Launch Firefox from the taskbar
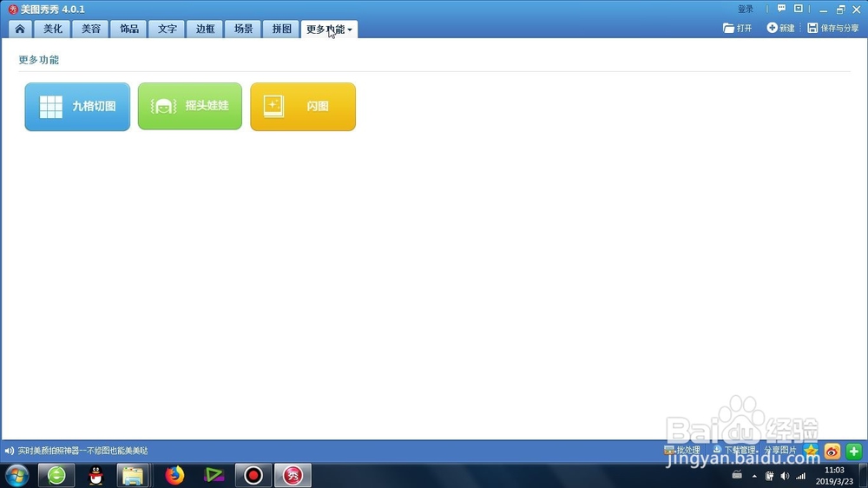This screenshot has height=488, width=868. coord(174,475)
